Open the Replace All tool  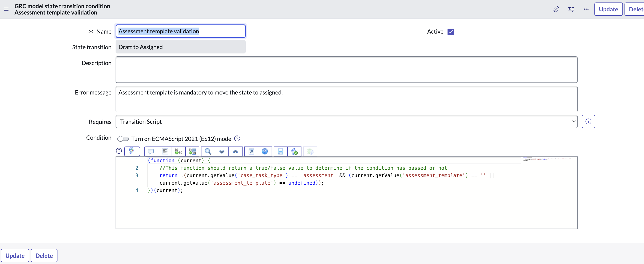click(193, 151)
